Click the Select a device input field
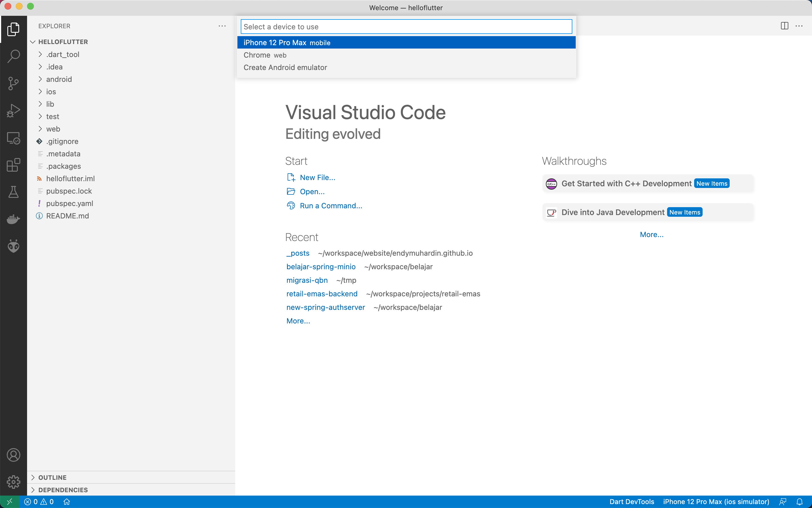 point(406,27)
